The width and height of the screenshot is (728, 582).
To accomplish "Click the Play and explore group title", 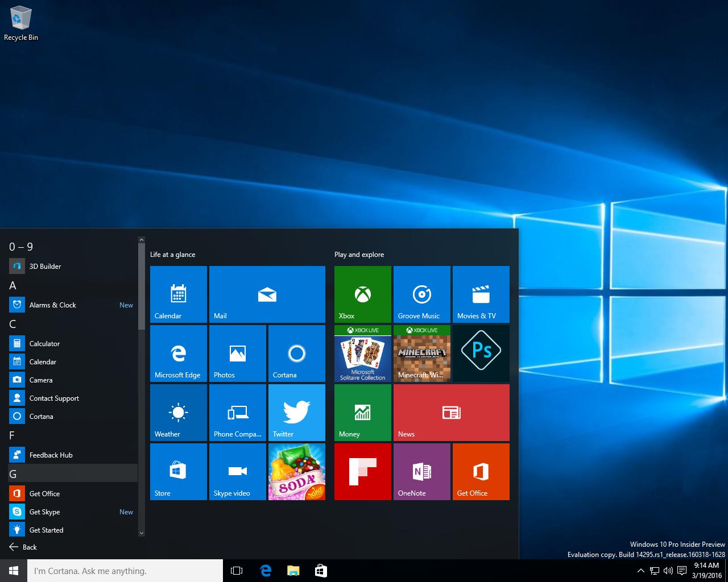I will (x=359, y=255).
